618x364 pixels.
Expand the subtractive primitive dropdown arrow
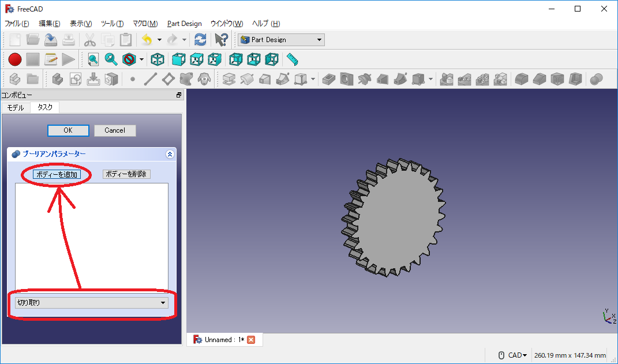coord(430,79)
